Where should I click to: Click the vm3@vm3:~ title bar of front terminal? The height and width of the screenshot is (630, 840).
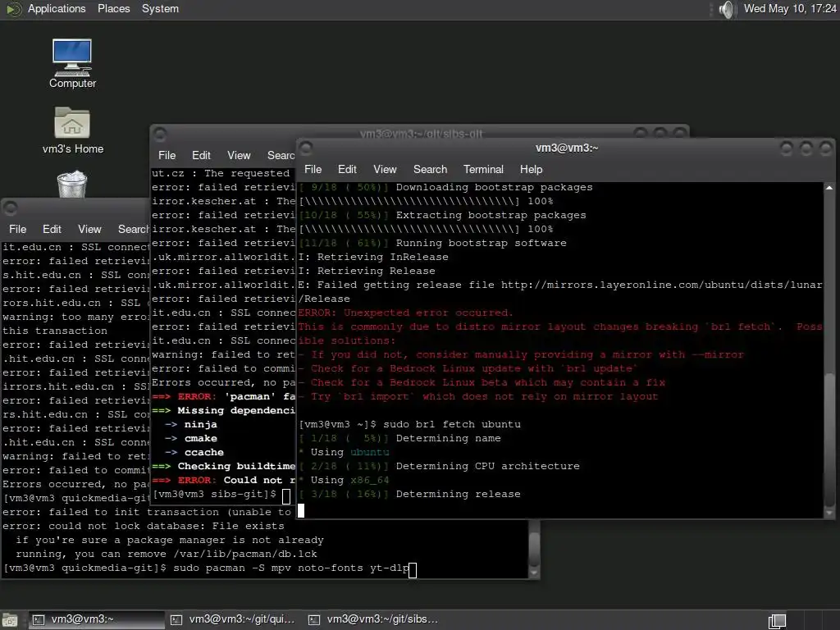coord(567,148)
